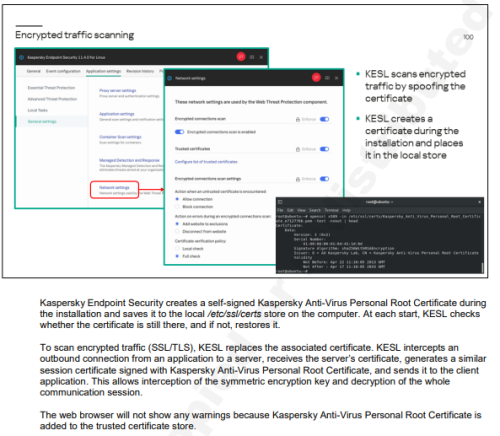Image resolution: width=500 pixels, height=436 pixels.
Task: Click the 'Encrypted traffic scanning' slide title
Action: (x=75, y=35)
